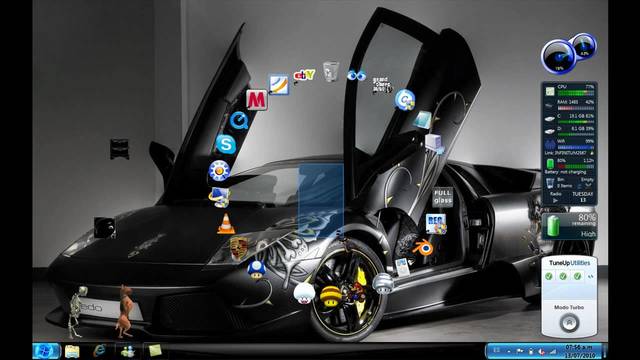640x360 pixels.
Task: Launch the Blender desktop icon
Action: coord(423,248)
